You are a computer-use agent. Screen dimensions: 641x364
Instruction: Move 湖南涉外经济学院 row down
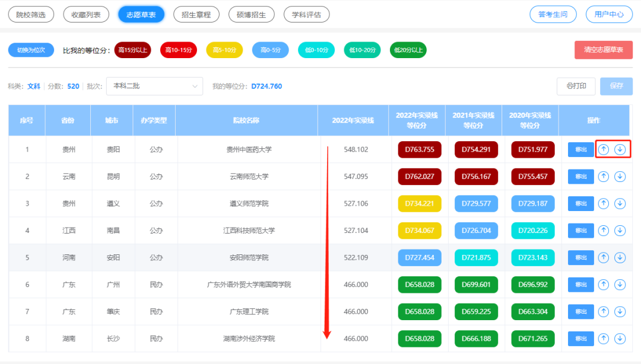620,339
